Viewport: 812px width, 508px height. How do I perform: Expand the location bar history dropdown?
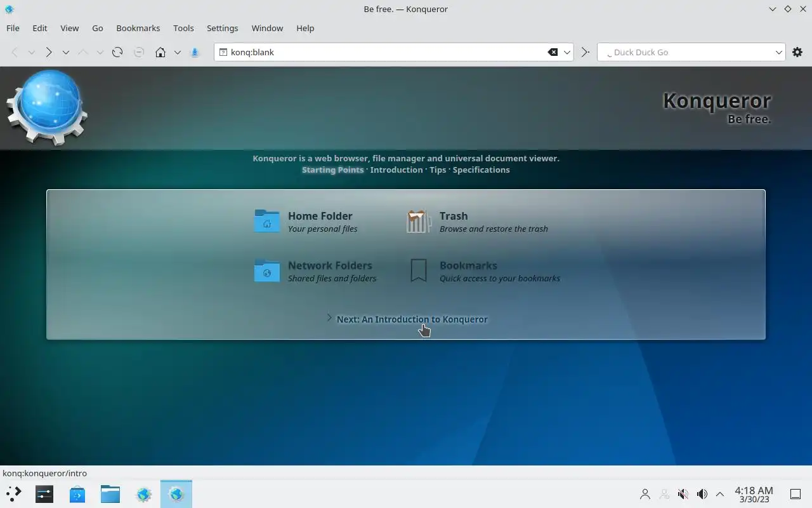[x=567, y=52]
